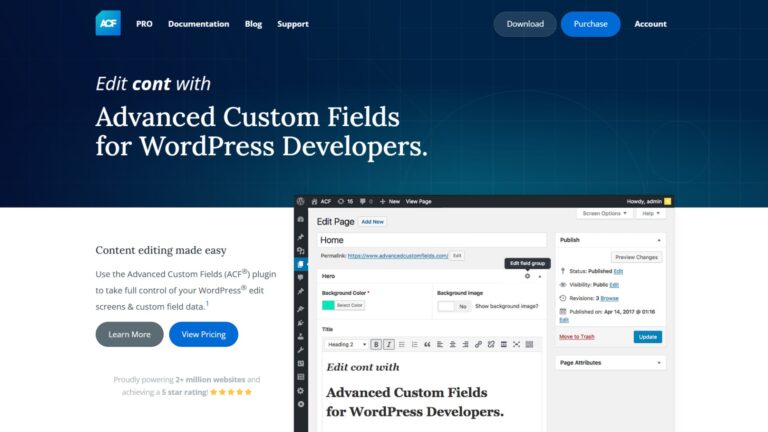Screen dimensions: 768x432
Task: Click the Download button
Action: coord(525,24)
